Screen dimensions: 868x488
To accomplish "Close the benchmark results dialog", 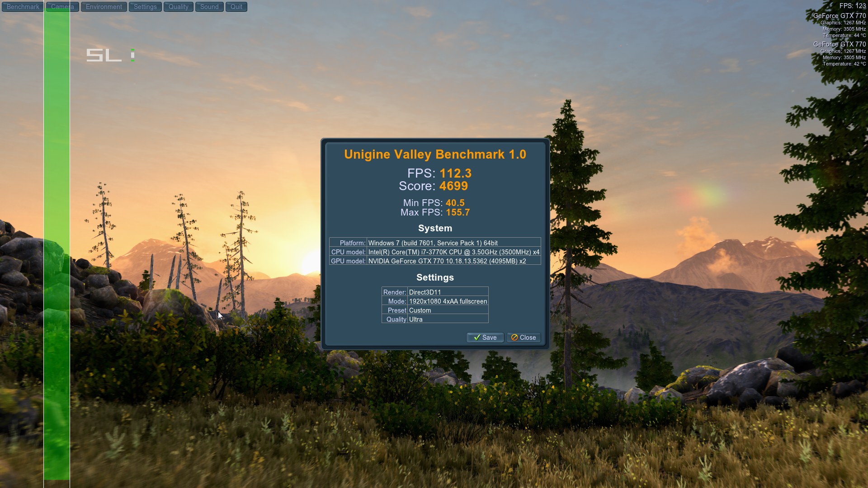I will pos(524,337).
